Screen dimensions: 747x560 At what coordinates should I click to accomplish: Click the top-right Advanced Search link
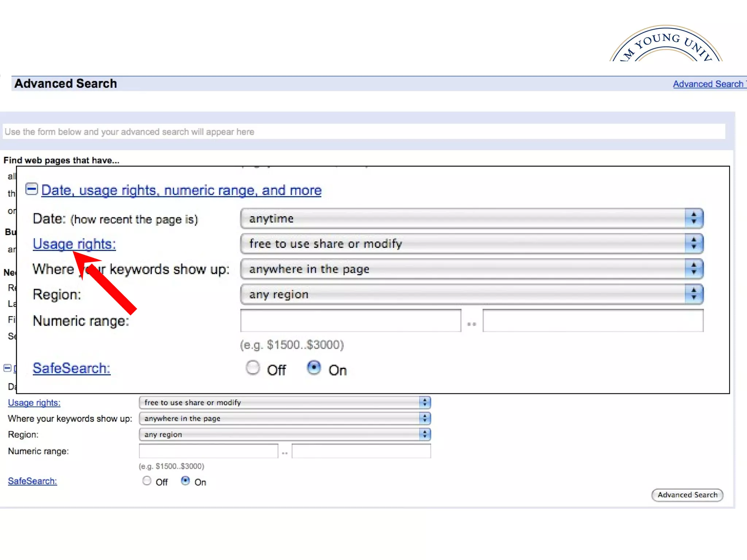click(708, 84)
